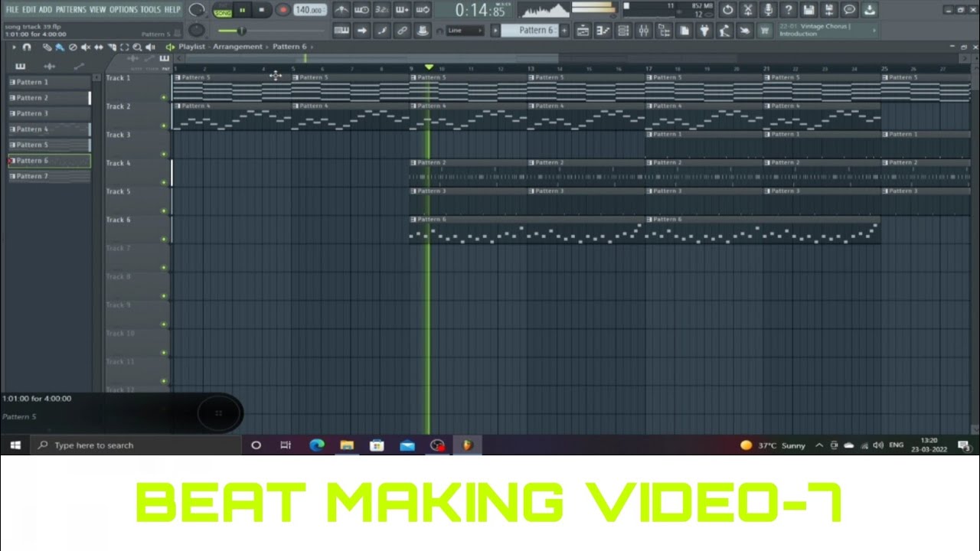Click the render as audio file icon
The height and width of the screenshot is (551, 980).
829,10
